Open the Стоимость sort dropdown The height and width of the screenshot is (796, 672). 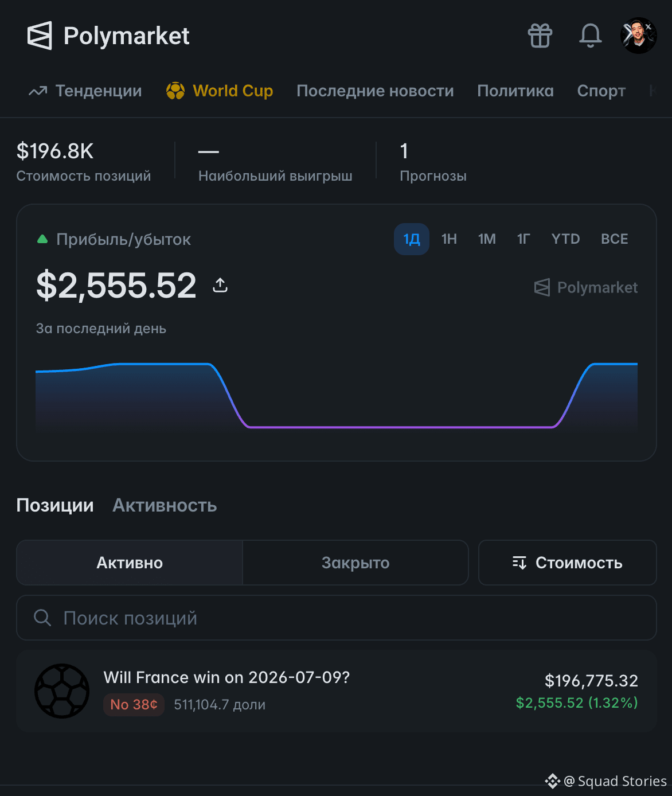click(567, 563)
